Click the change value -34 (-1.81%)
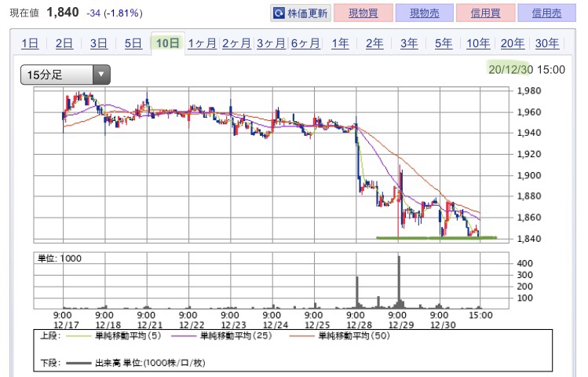 click(x=115, y=13)
